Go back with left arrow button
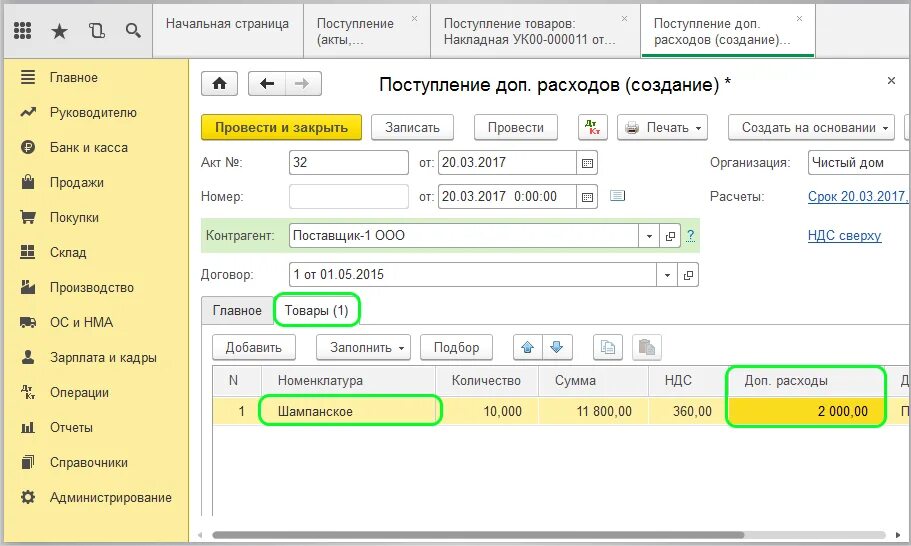Viewport: 911px width, 546px height. click(x=267, y=84)
